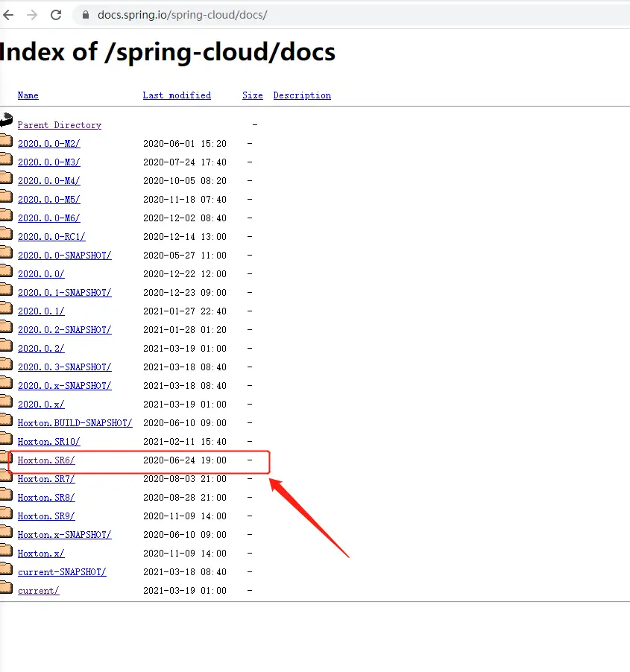Screen dimensions: 630x672
Task: Click folder icon beside 2020.0.1/
Action: point(6,308)
